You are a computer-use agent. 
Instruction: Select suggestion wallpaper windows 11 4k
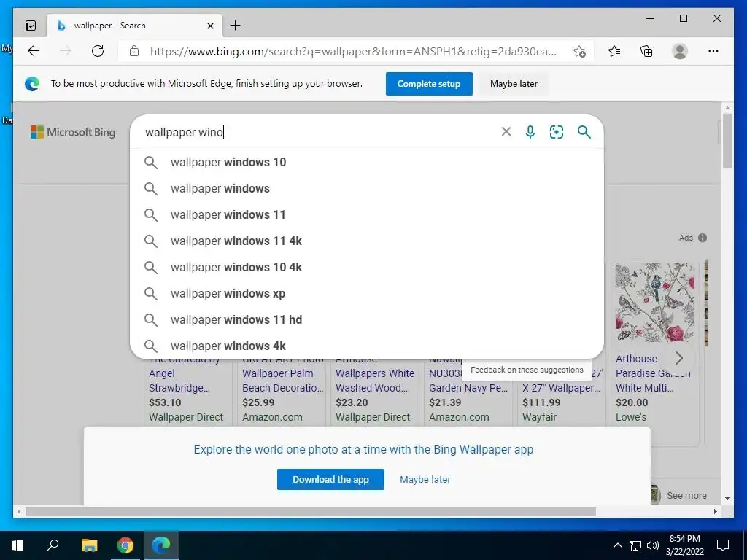pyautogui.click(x=367, y=241)
